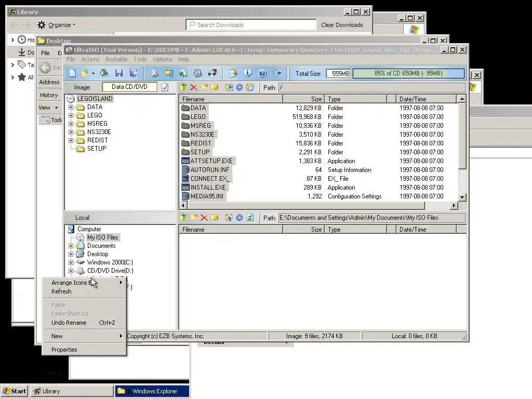
Task: Choose Undo Rename in context menu
Action: click(x=84, y=323)
